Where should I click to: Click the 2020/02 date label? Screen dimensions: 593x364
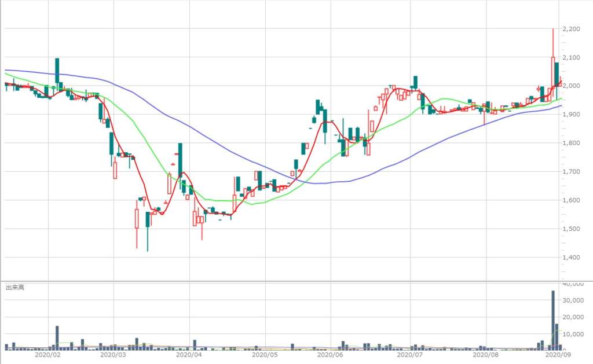click(47, 355)
